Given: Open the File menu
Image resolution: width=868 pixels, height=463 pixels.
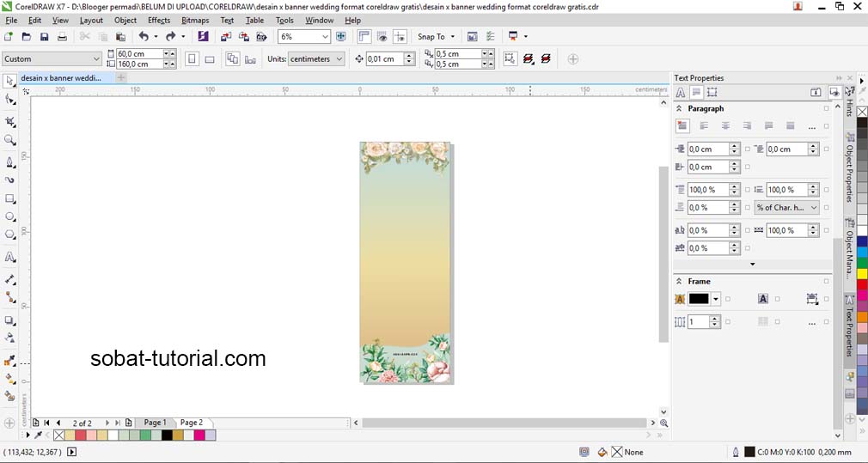Looking at the screenshot, I should pyautogui.click(x=11, y=20).
